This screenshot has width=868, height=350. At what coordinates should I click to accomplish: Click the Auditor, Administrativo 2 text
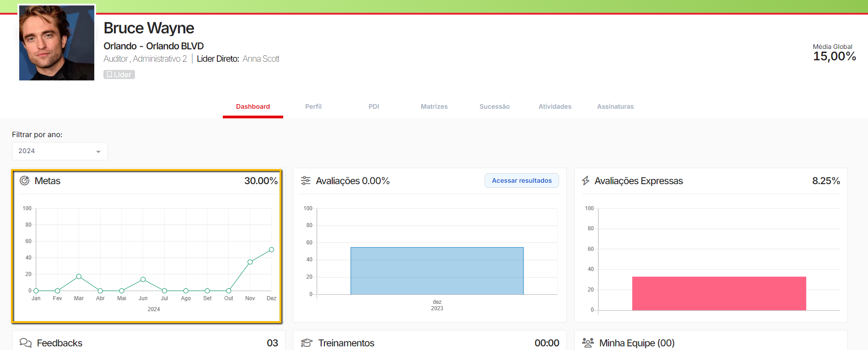point(145,59)
